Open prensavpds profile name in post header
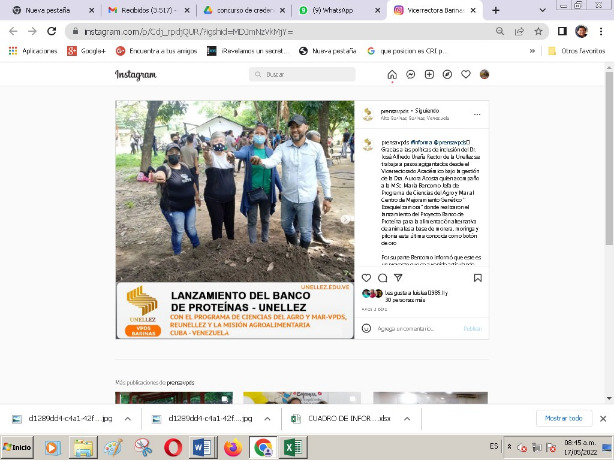Image resolution: width=614 pixels, height=460 pixels. click(395, 111)
